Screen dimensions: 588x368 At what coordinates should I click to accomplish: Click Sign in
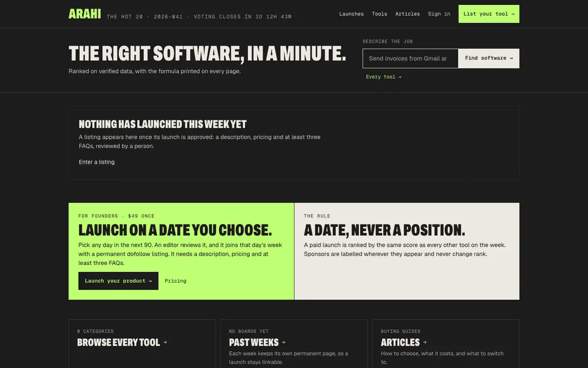[439, 14]
